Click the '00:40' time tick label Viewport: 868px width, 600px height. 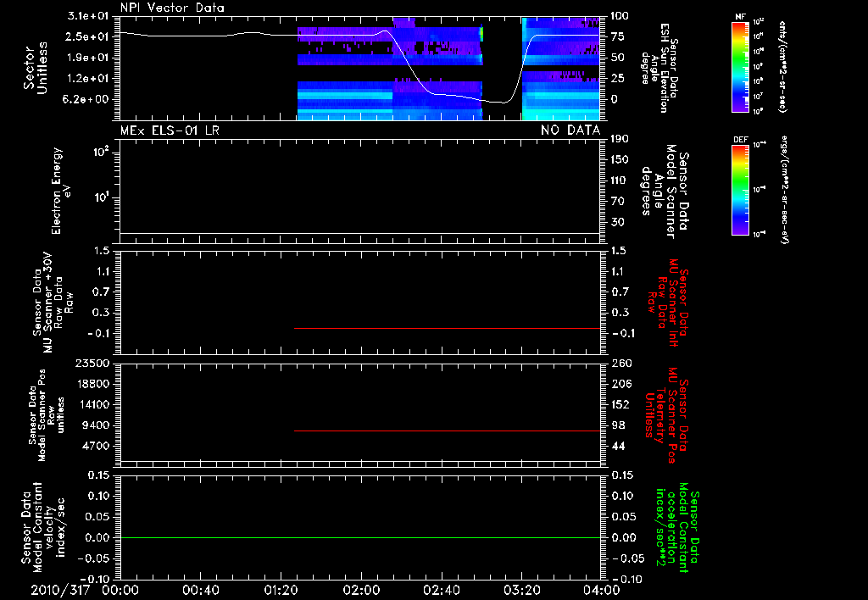tap(200, 590)
